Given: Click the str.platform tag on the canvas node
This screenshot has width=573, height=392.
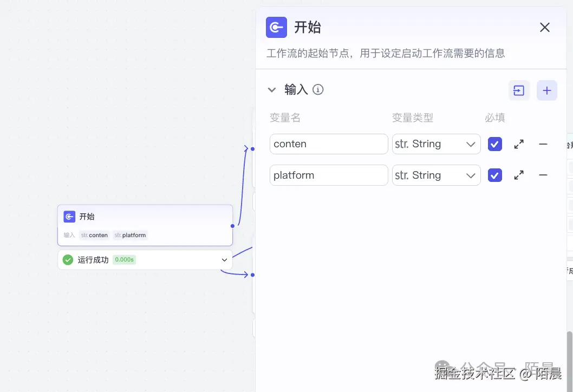Looking at the screenshot, I should 130,235.
